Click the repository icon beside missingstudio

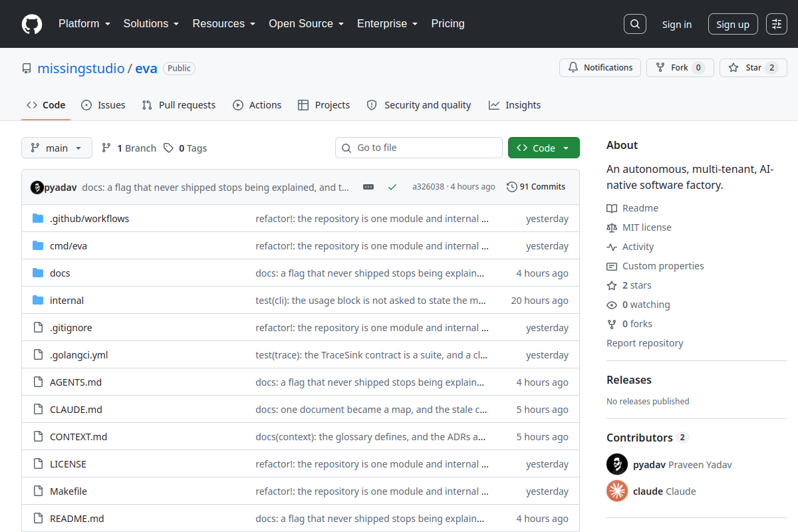[27, 68]
